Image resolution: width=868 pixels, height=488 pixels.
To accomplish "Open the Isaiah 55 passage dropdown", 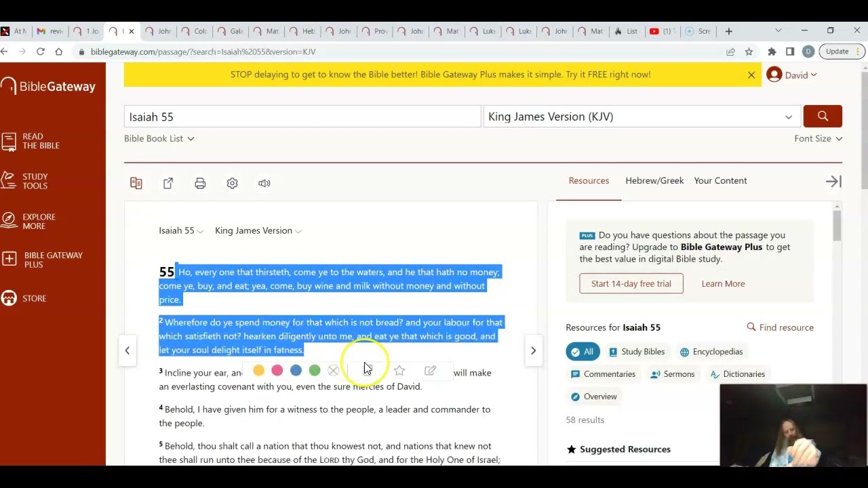I will pos(181,230).
